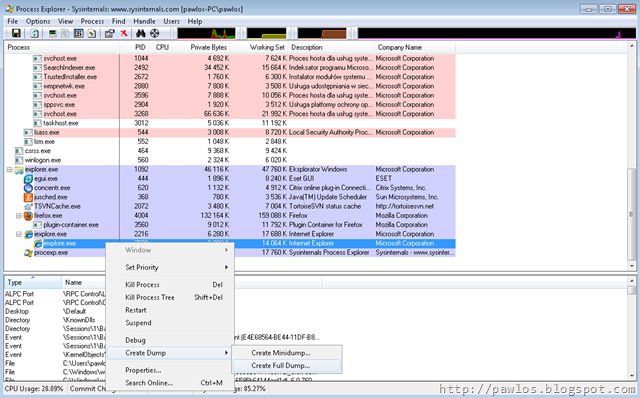This screenshot has height=398, width=640.
Task: Click the process list scroll-up arrow
Action: tap(631, 46)
